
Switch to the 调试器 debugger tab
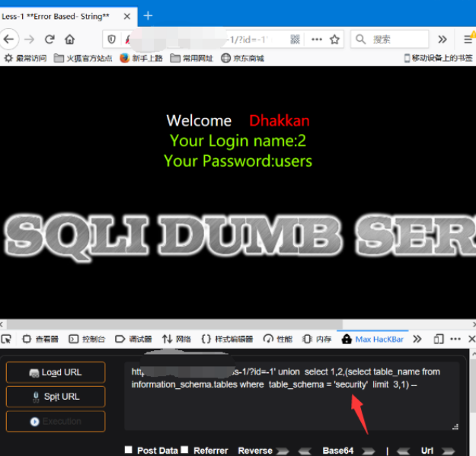(133, 339)
